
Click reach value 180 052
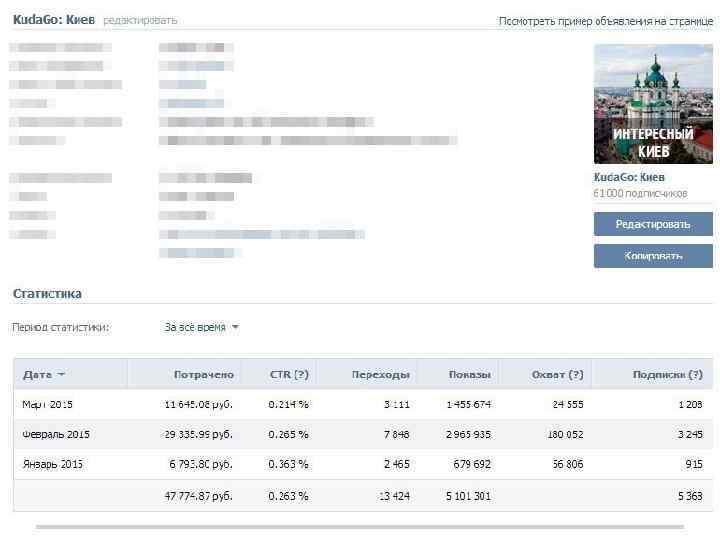click(x=565, y=434)
